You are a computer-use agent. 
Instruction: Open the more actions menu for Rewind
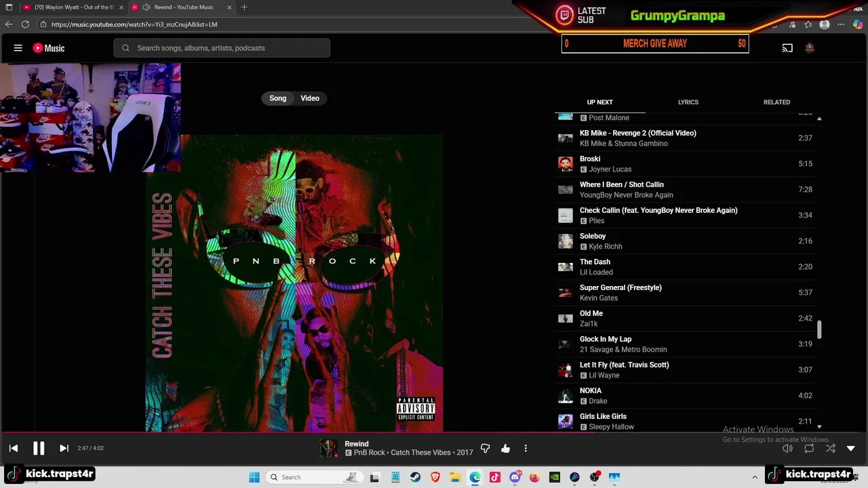pyautogui.click(x=526, y=448)
